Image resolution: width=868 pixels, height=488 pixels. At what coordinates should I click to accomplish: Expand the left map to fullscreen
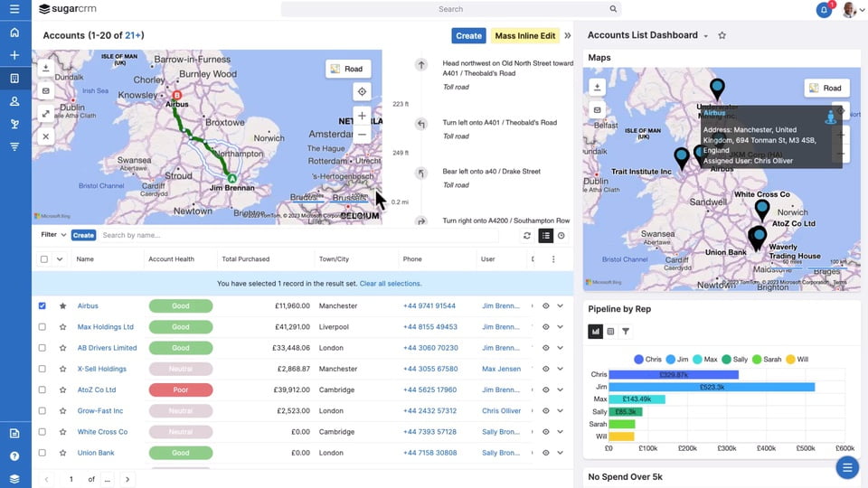tap(46, 114)
